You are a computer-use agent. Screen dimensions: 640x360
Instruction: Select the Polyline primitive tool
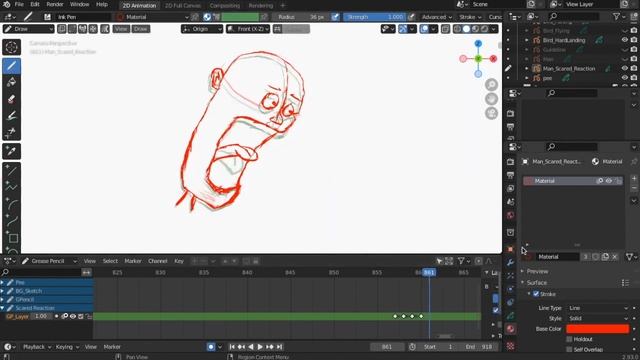click(x=11, y=187)
